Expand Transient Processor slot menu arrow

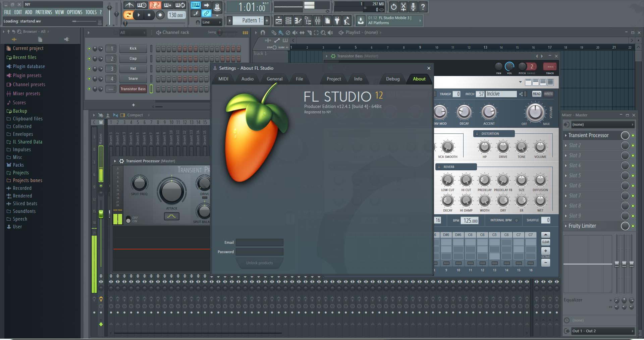pos(566,135)
